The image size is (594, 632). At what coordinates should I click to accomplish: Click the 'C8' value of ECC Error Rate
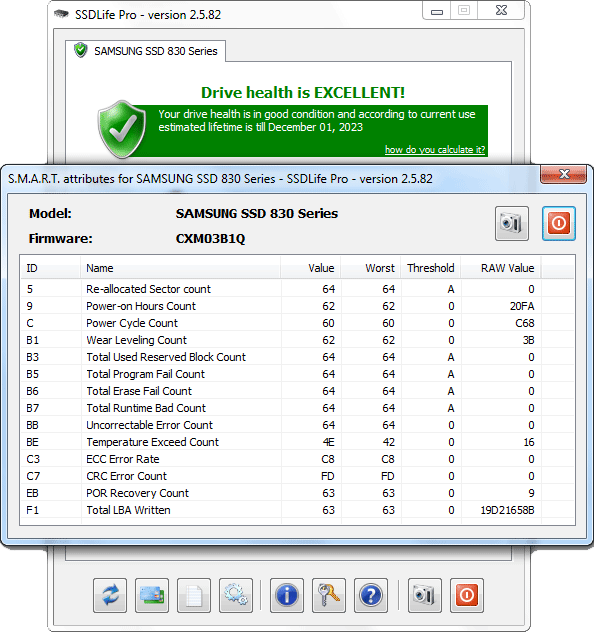click(x=328, y=459)
